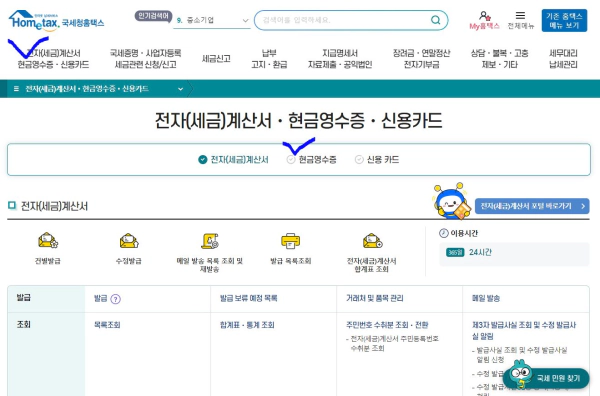Screen dimensions: 600x396
Task: Click 발급 보류 예정 목록 link
Action: [248, 298]
